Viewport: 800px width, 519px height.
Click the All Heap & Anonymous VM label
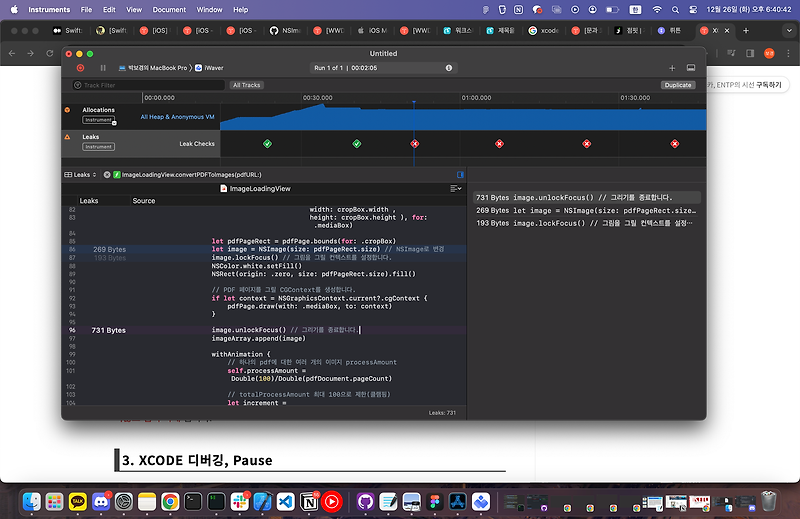pyautogui.click(x=178, y=117)
